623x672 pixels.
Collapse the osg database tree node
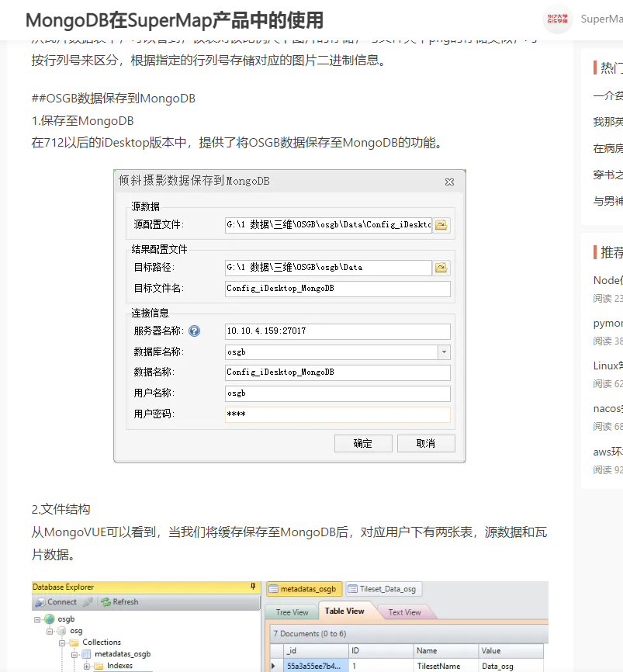50,632
